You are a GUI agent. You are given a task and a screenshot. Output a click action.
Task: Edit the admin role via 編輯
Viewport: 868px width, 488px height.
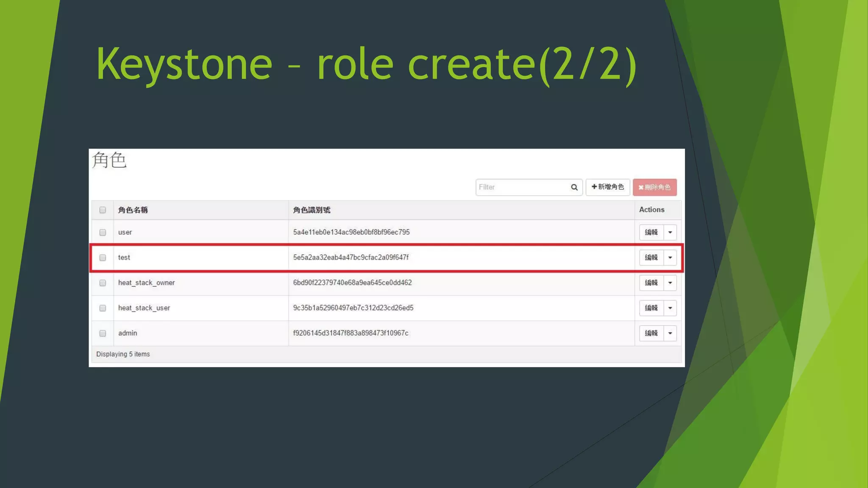tap(651, 333)
